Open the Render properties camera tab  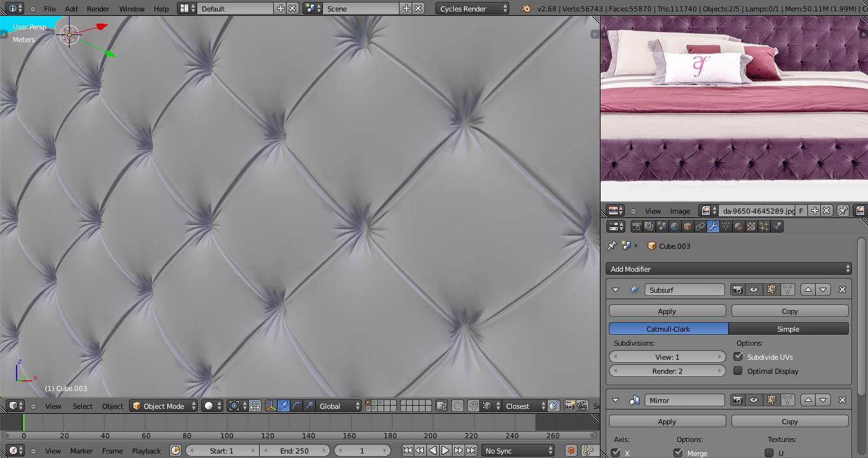[x=636, y=226]
